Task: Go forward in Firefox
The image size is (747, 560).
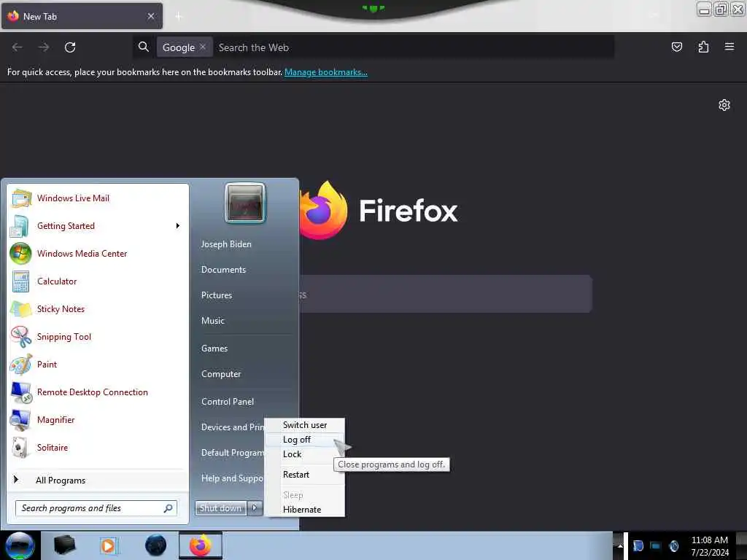Action: [44, 47]
